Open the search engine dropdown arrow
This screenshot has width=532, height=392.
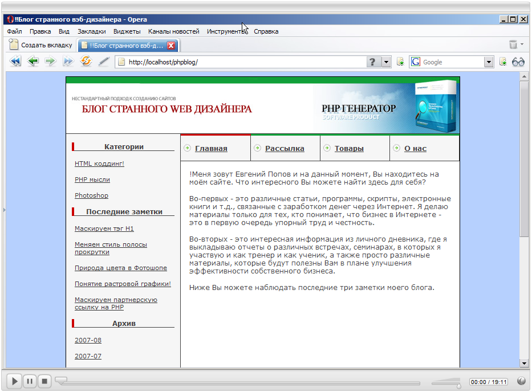pyautogui.click(x=489, y=62)
